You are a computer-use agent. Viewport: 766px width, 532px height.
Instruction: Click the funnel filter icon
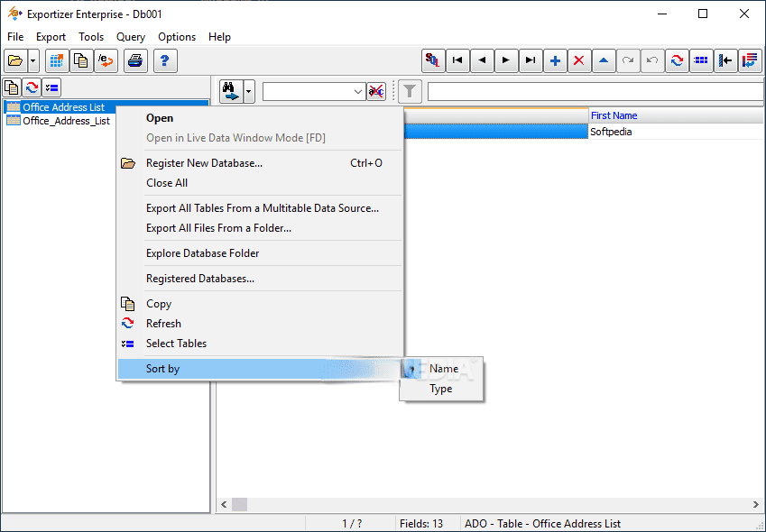tap(410, 91)
